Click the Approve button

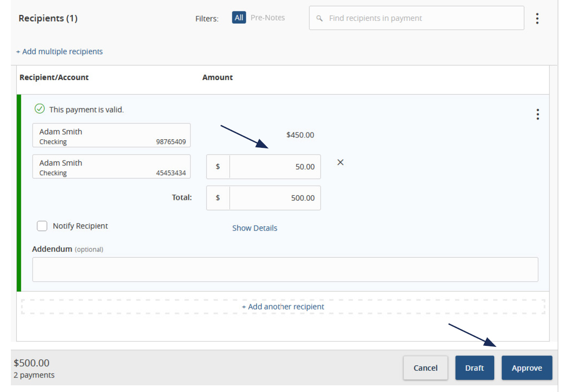tap(527, 368)
